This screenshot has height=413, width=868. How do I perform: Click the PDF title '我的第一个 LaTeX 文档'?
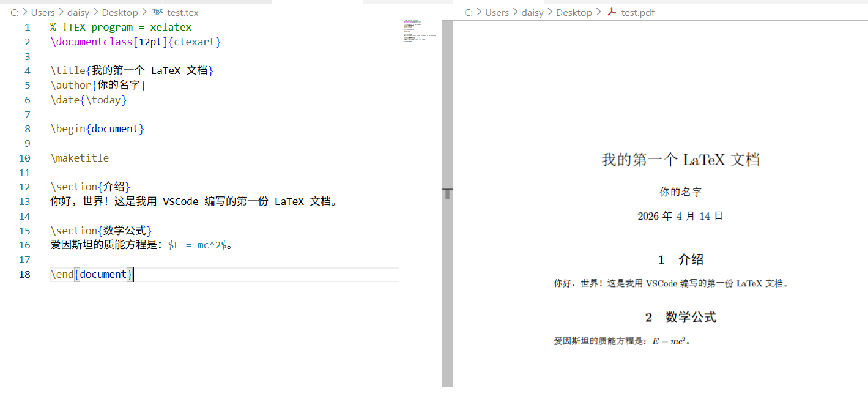tap(681, 160)
